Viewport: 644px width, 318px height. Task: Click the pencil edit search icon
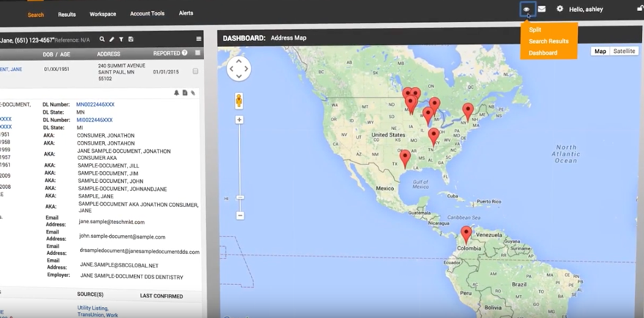tap(111, 39)
